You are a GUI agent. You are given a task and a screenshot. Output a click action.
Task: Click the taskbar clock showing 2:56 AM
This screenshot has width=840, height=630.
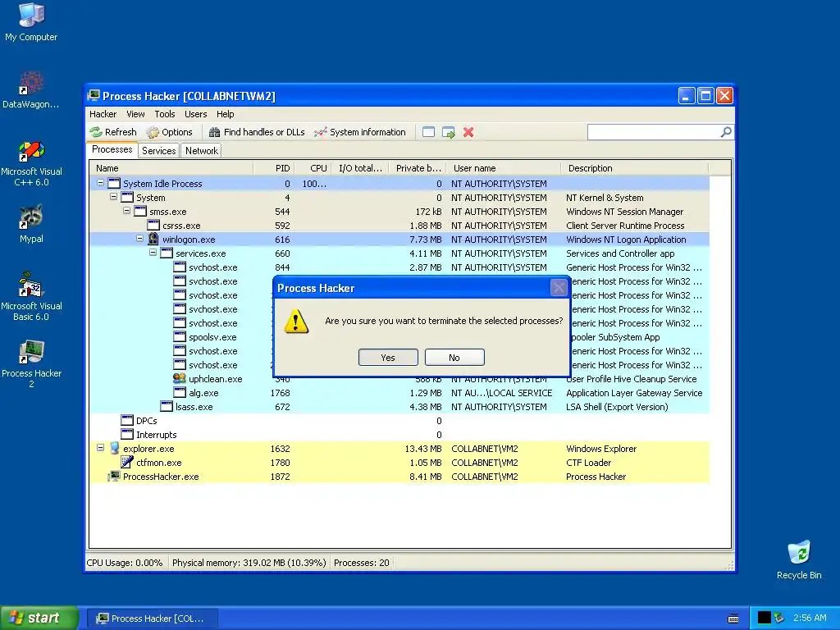pyautogui.click(x=810, y=618)
